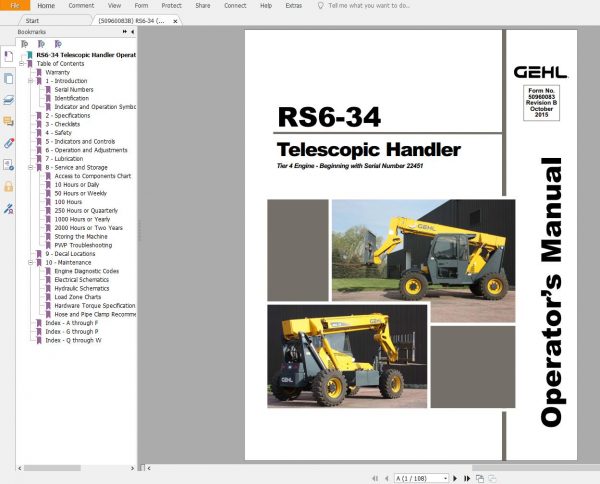Open the Share ribbon tab
This screenshot has height=484, width=600.
[x=203, y=5]
